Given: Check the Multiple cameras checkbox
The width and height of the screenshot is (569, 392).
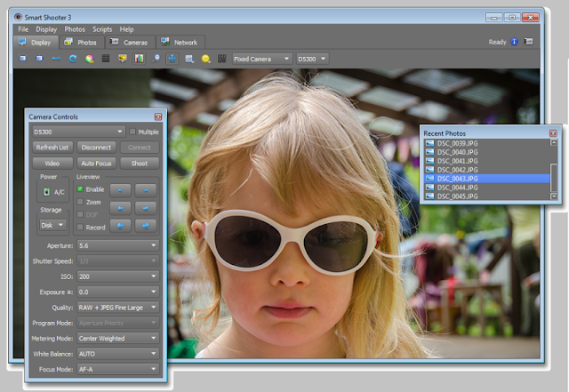Looking at the screenshot, I should tap(132, 132).
